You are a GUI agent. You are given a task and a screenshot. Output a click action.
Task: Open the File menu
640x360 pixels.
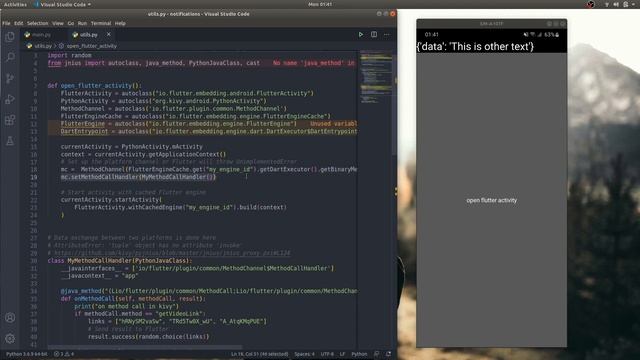click(6, 23)
